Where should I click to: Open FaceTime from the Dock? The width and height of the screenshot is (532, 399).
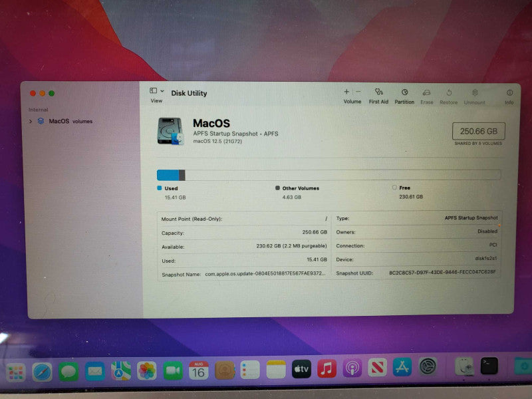(173, 370)
